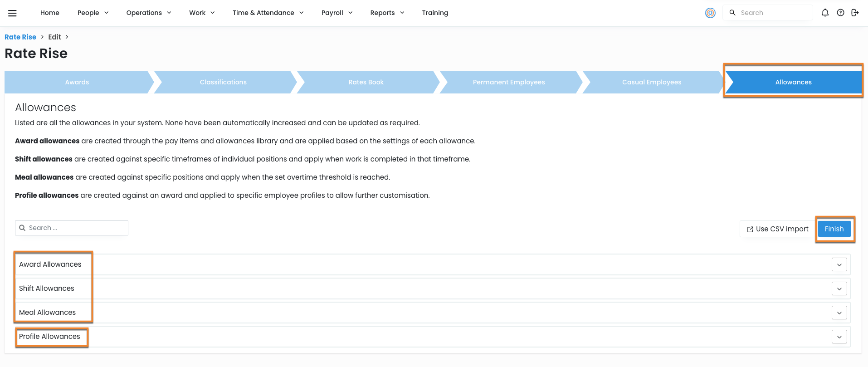Open the Time & Attendance menu
The height and width of the screenshot is (367, 868).
[x=268, y=13]
